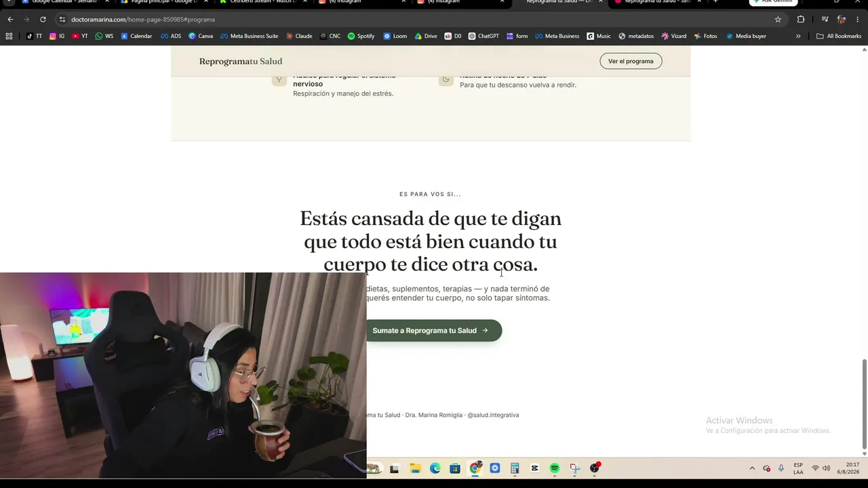The image size is (868, 488).
Task: Open the Drive bookmark
Action: click(x=426, y=36)
